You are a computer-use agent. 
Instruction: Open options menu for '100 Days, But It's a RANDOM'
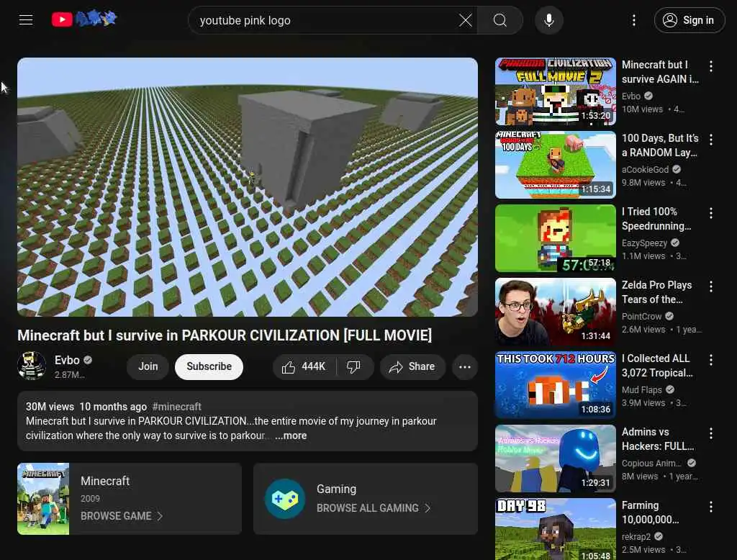point(710,140)
